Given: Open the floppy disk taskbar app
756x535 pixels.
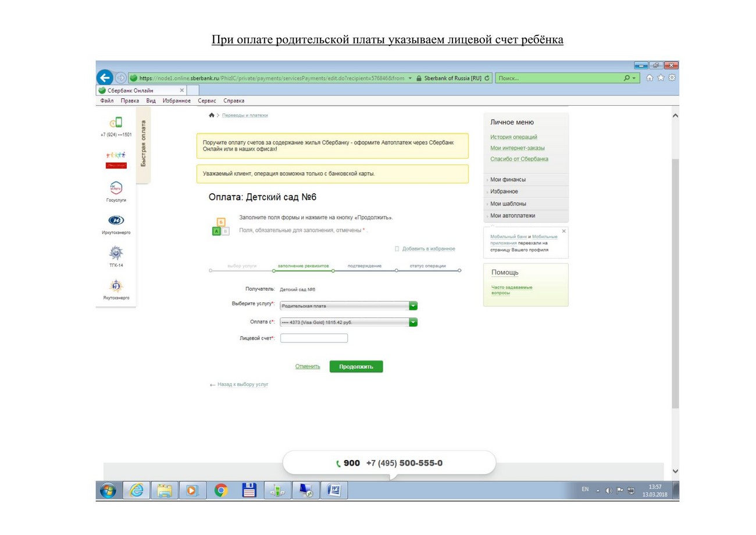Looking at the screenshot, I should 249,491.
